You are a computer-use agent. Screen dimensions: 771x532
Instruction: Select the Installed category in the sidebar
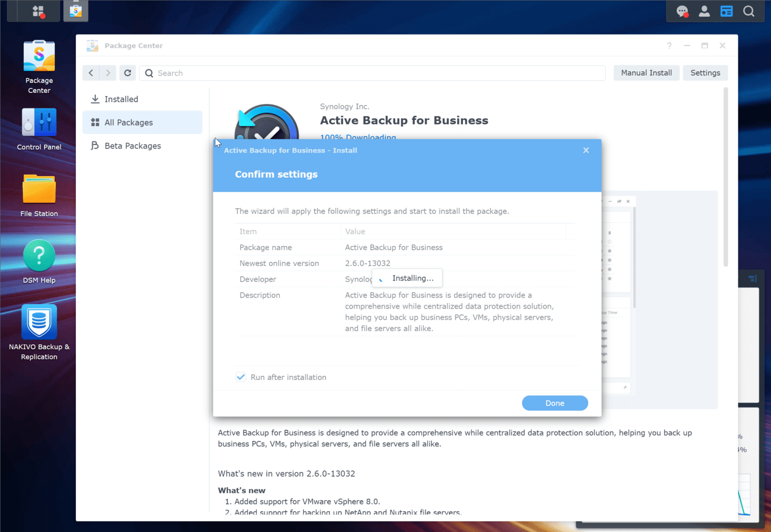point(121,99)
